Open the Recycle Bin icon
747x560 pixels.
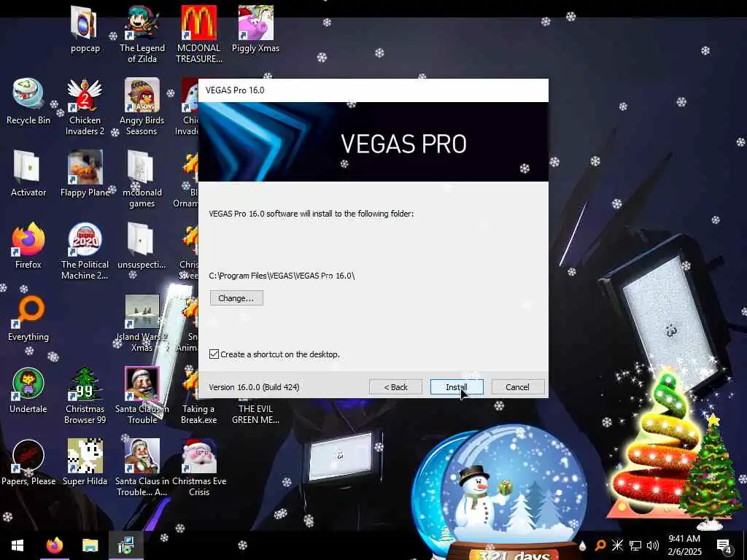pyautogui.click(x=28, y=102)
